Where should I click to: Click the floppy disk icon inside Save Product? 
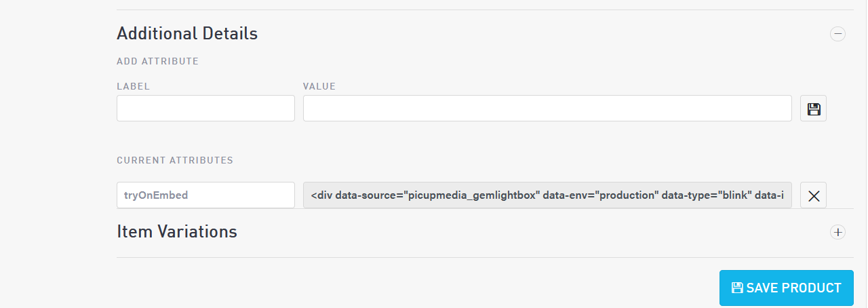737,288
